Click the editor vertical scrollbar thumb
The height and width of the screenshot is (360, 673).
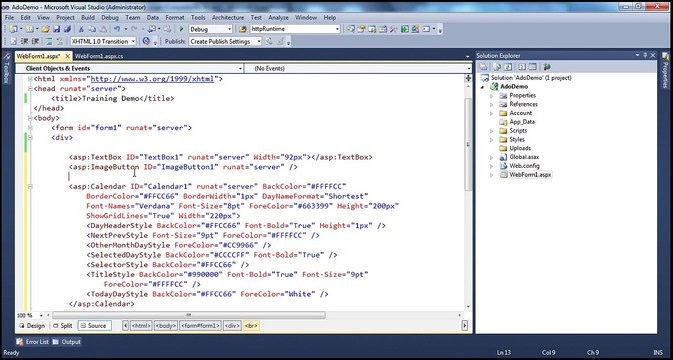click(x=468, y=144)
